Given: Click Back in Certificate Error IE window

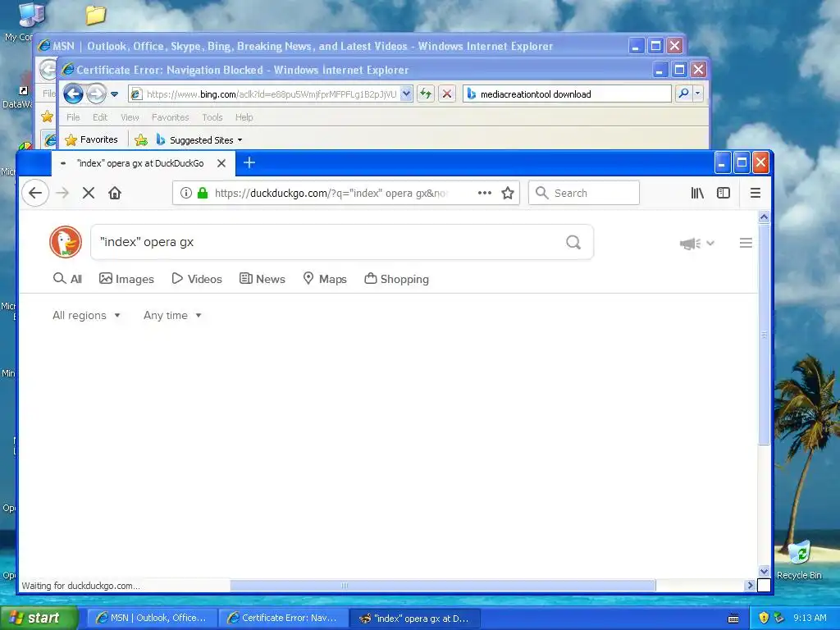Looking at the screenshot, I should pyautogui.click(x=73, y=94).
